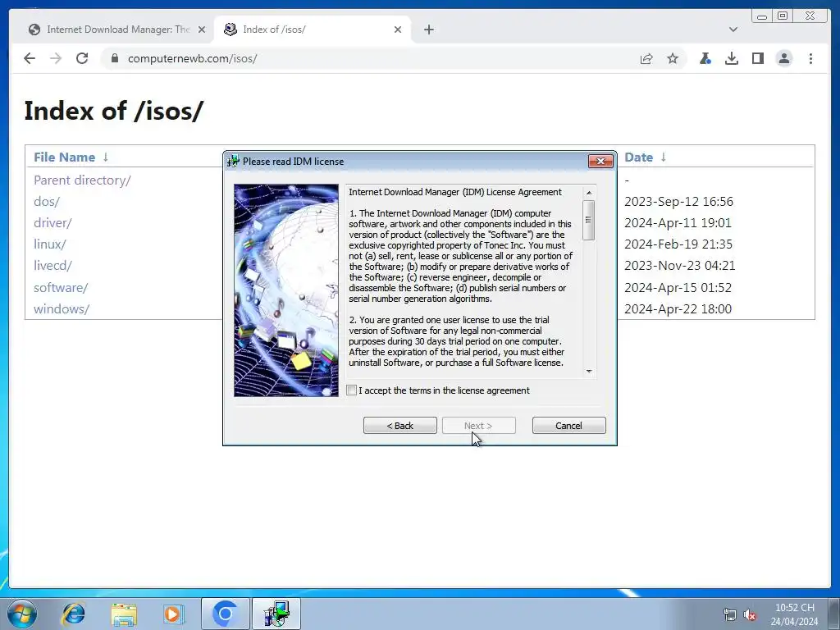This screenshot has height=630, width=840.
Task: Open the Windows Start menu
Action: [22, 614]
